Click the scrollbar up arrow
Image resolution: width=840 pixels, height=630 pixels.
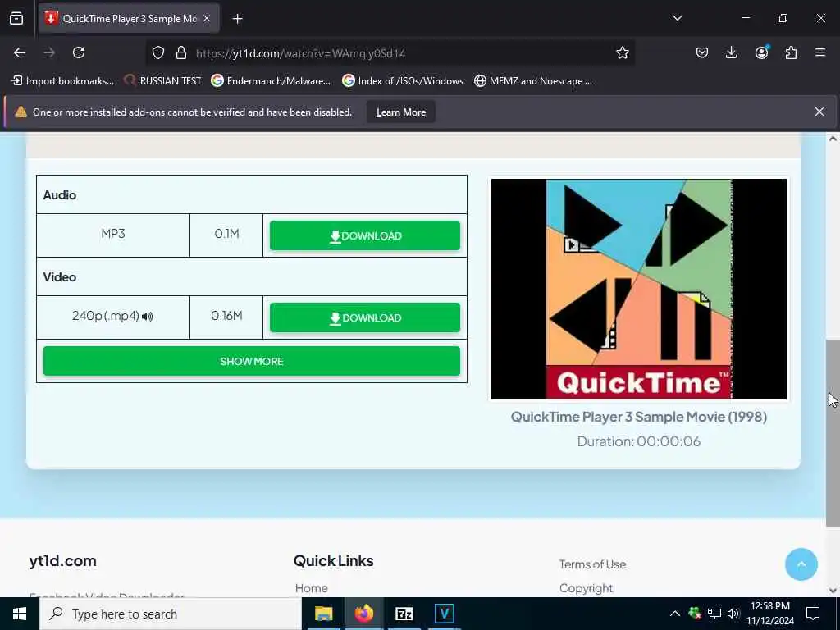[x=833, y=139]
